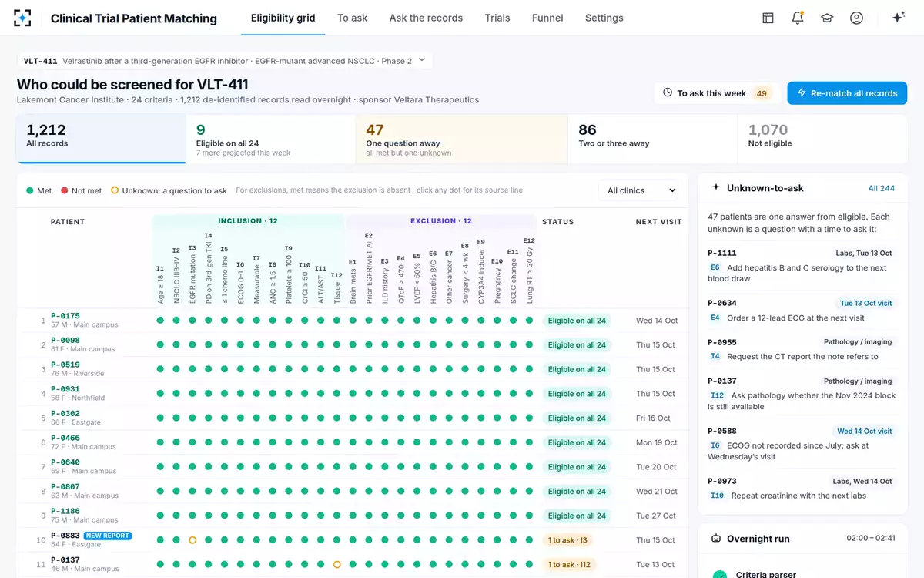The image size is (924, 578).
Task: Click the NEXT VISIT column header
Action: tap(658, 222)
